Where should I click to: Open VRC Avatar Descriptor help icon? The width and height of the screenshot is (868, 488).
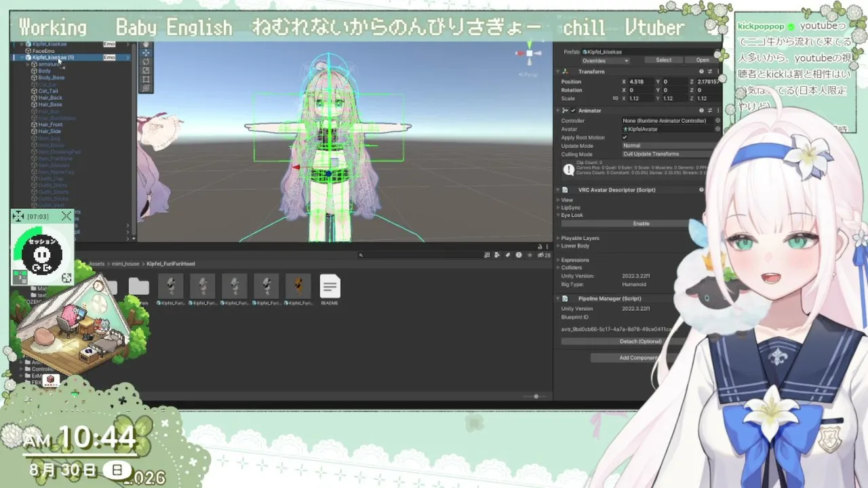702,190
